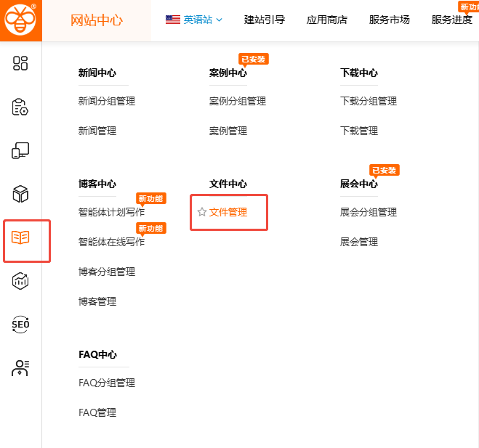Screen dimensions: 479x448
Task: Select the devices sidebar icon
Action: click(x=20, y=151)
